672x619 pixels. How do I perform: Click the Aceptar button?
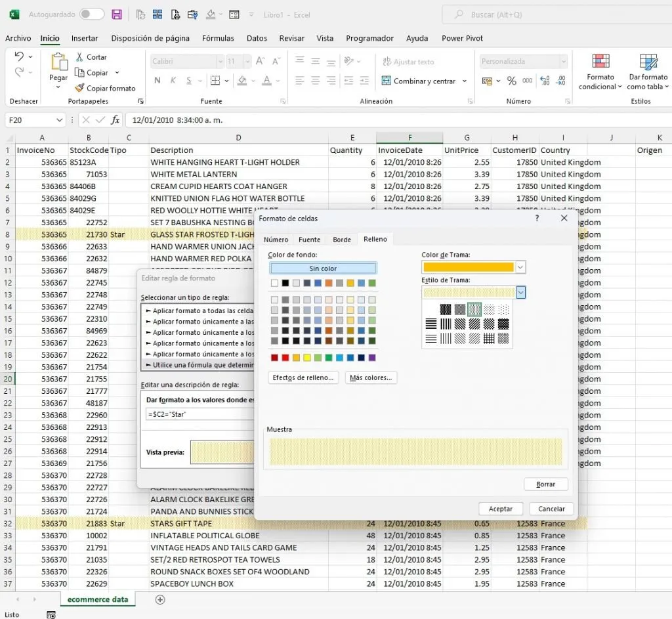(501, 509)
